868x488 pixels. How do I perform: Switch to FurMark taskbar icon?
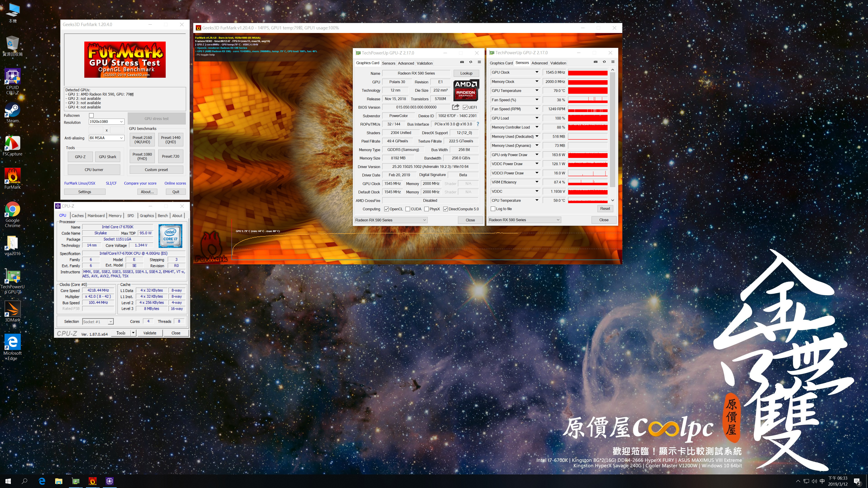click(x=93, y=481)
